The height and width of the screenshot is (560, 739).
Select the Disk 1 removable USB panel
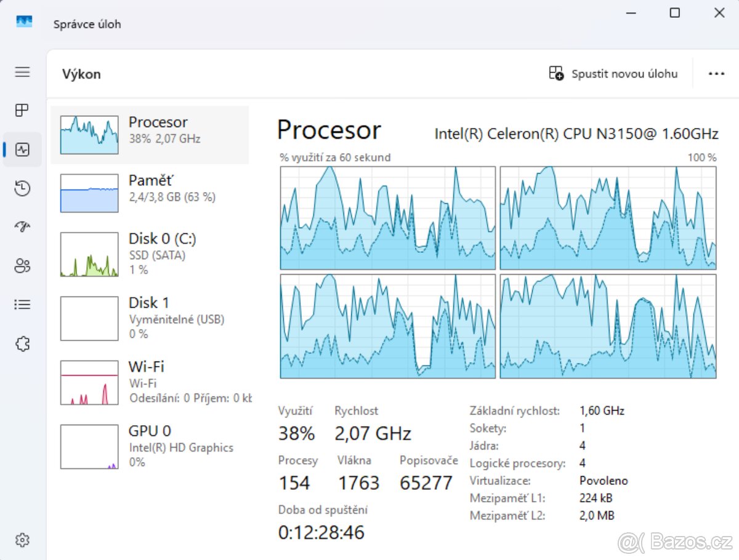[151, 318]
